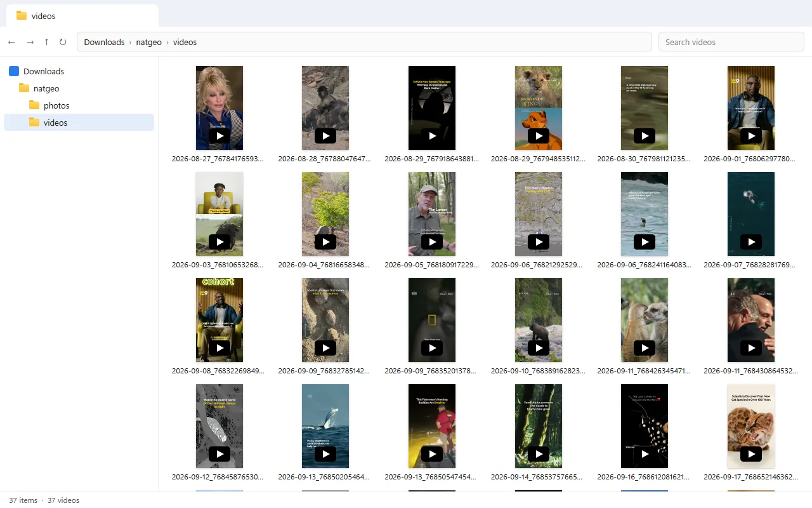Select the videos folder in sidebar
Image resolution: width=812 pixels, height=508 pixels.
79,123
